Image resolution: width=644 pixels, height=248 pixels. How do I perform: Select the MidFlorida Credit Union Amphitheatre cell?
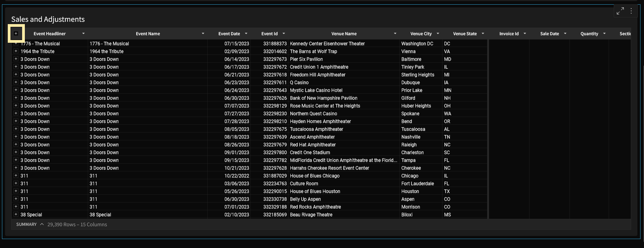coord(344,160)
